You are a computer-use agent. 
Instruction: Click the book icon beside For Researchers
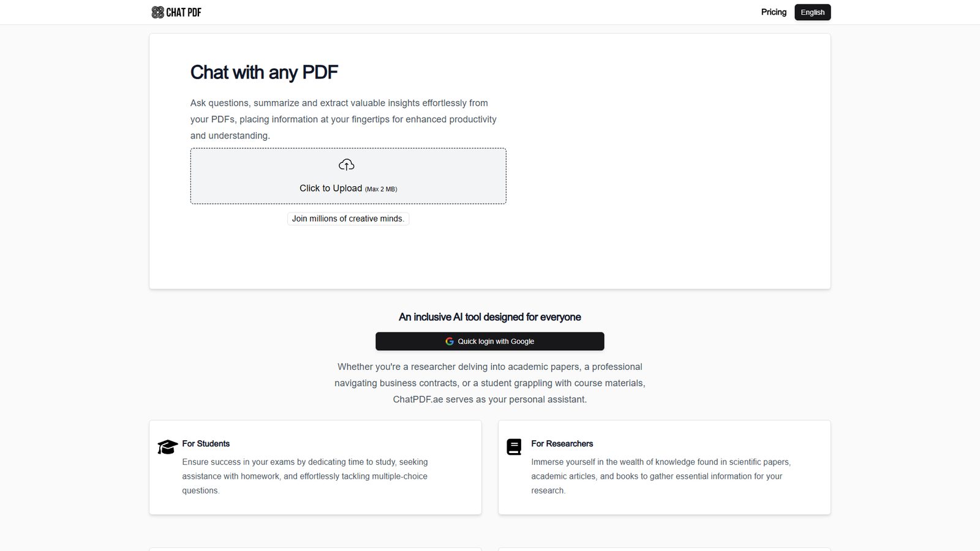(514, 446)
